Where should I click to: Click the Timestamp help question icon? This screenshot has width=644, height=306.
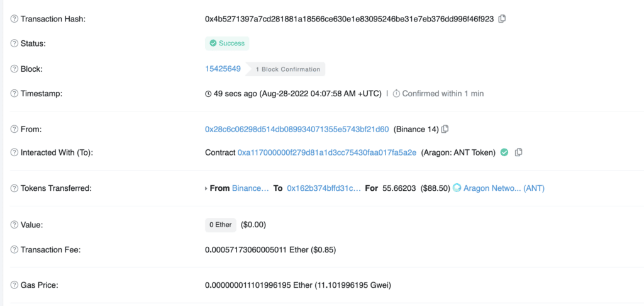pyautogui.click(x=14, y=94)
